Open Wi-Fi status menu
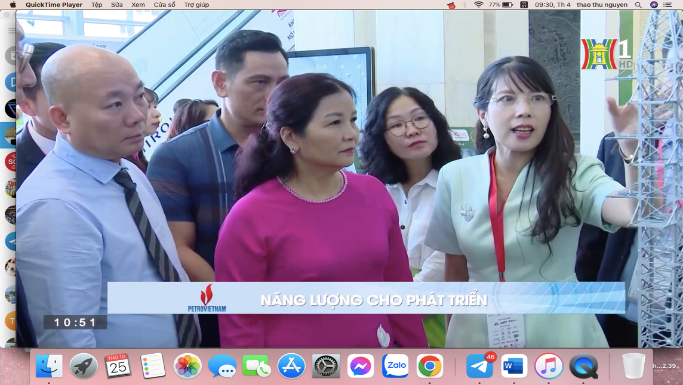 click(x=478, y=5)
